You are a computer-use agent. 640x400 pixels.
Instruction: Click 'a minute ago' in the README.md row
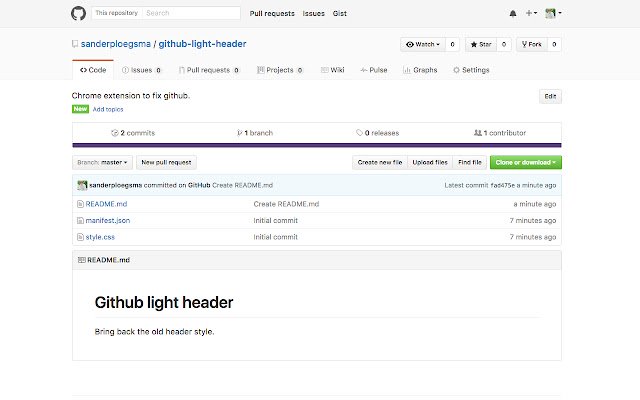pyautogui.click(x=535, y=204)
